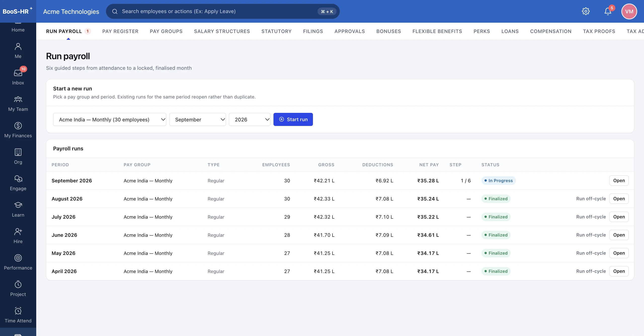Open Time Attend in sidebar
The width and height of the screenshot is (644, 336).
coord(18,315)
